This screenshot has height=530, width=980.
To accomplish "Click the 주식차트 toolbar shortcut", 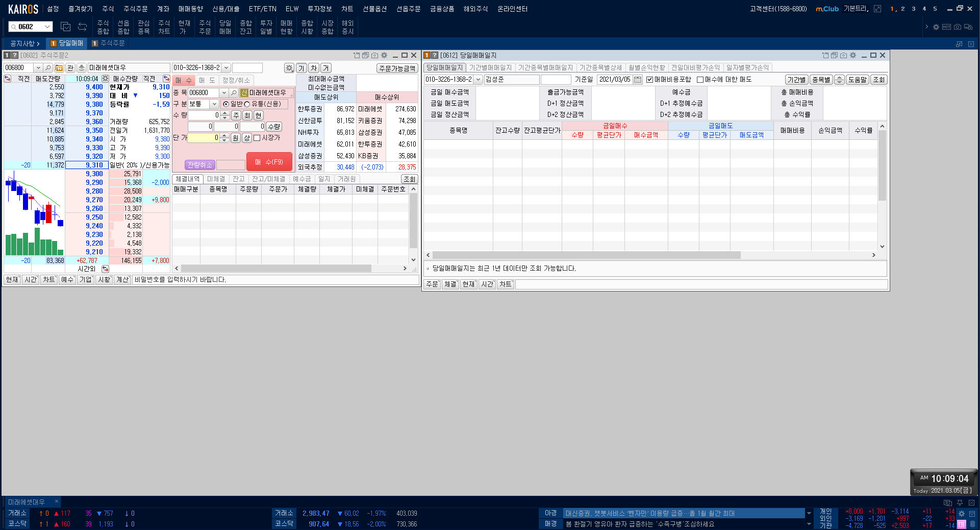I will pos(164,27).
